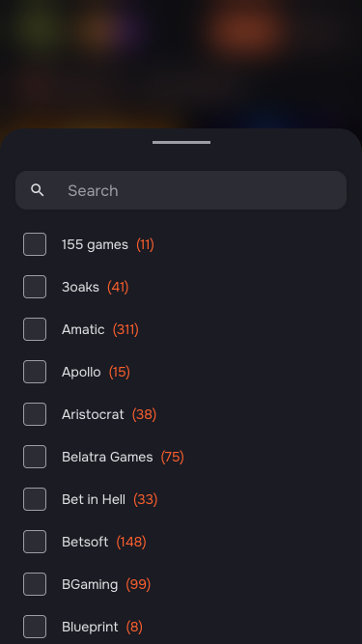Image resolution: width=362 pixels, height=644 pixels.
Task: Click the Betsoft provider name
Action: (85, 542)
